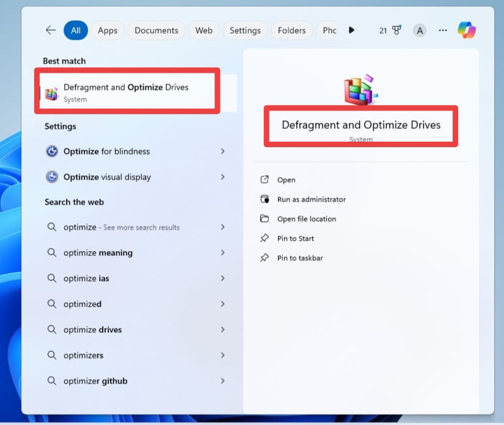
Task: Click the pin icon for Pin to taskbar
Action: tap(264, 258)
